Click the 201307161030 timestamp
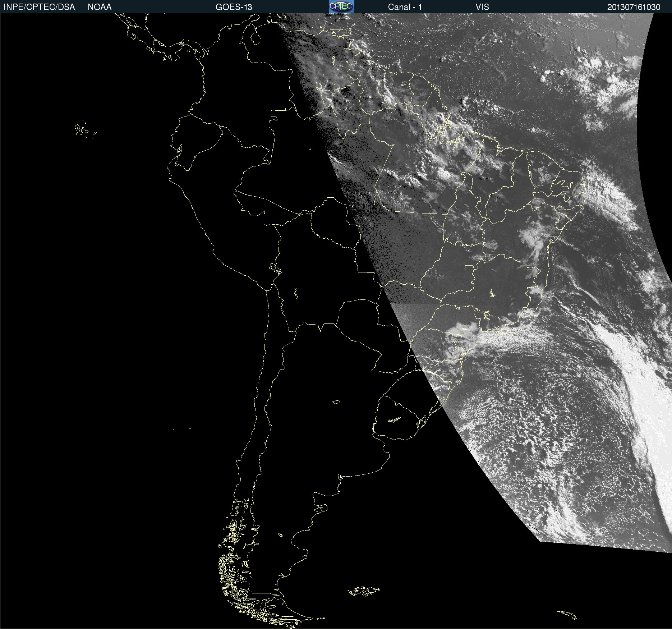672x629 pixels. pos(634,7)
